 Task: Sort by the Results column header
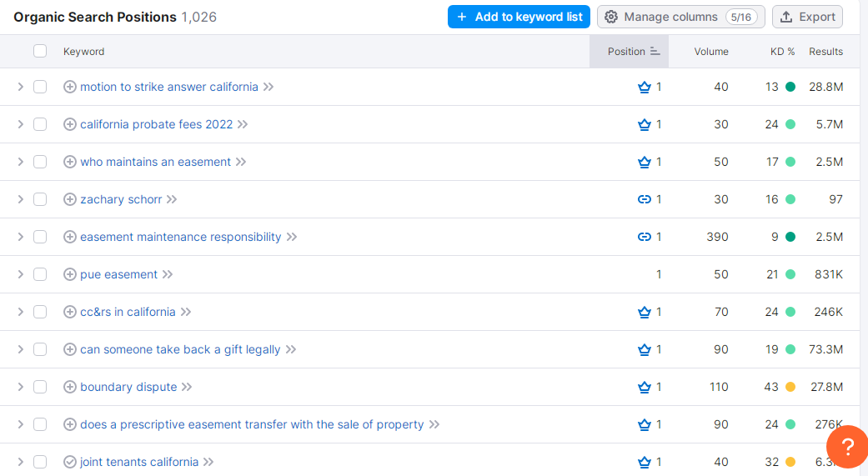click(x=825, y=52)
